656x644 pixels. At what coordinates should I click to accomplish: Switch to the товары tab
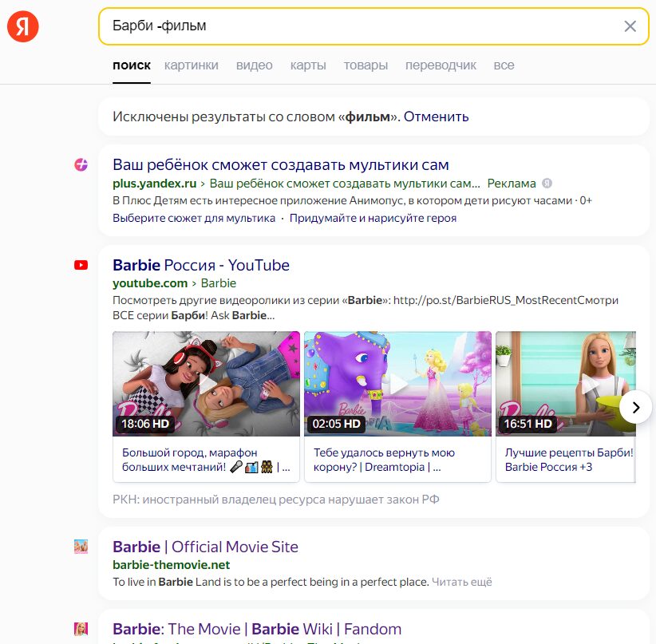pyautogui.click(x=366, y=65)
